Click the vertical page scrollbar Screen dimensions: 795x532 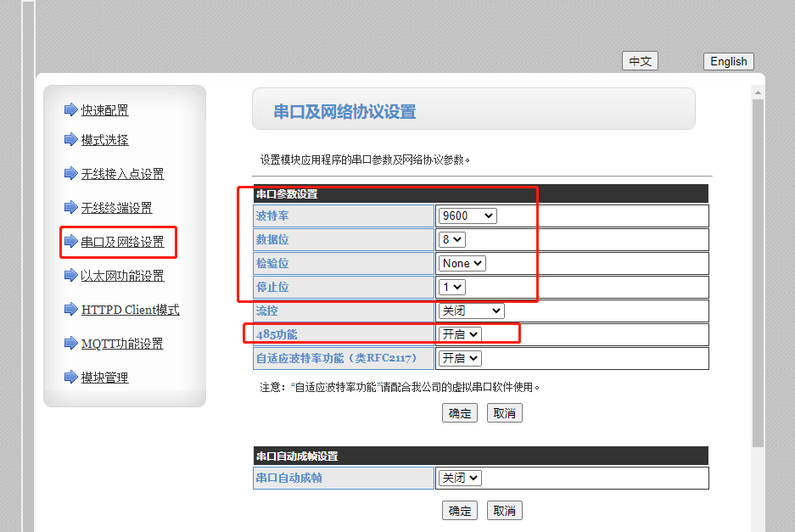click(758, 272)
